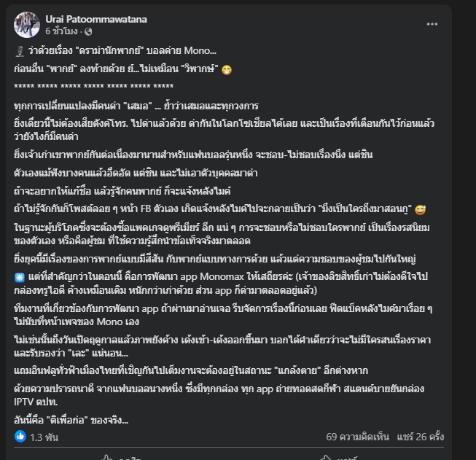Open Urai Patoommawatana's profile picture
Viewport: 476px width, 460px height.
pos(27,25)
